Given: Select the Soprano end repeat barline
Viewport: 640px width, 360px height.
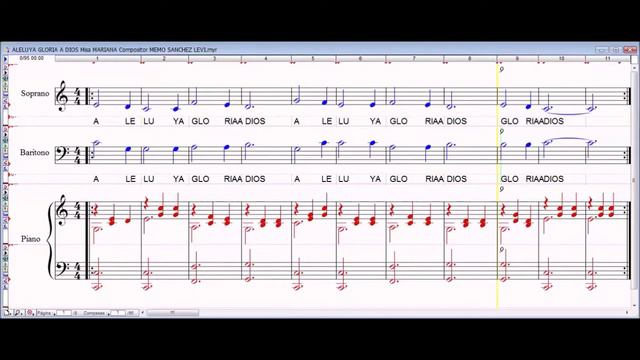Looking at the screenshot, I should coord(627,96).
